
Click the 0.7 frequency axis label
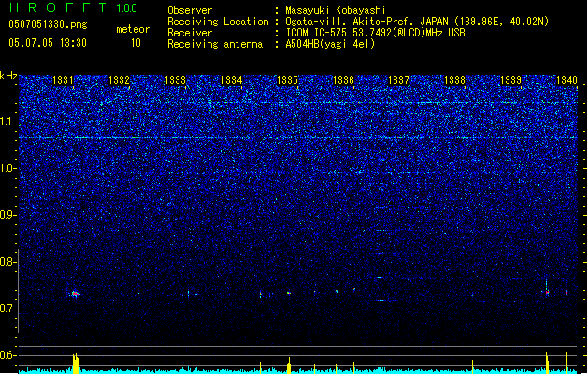(8, 309)
